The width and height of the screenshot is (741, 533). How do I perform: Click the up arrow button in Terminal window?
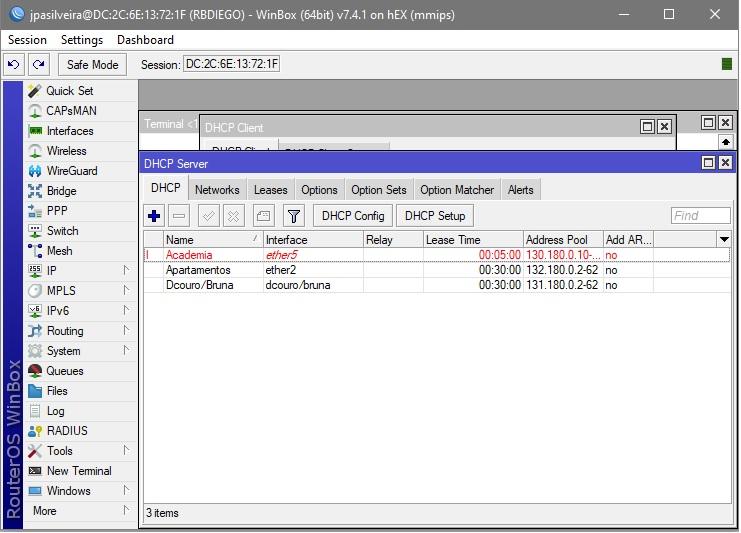725,142
